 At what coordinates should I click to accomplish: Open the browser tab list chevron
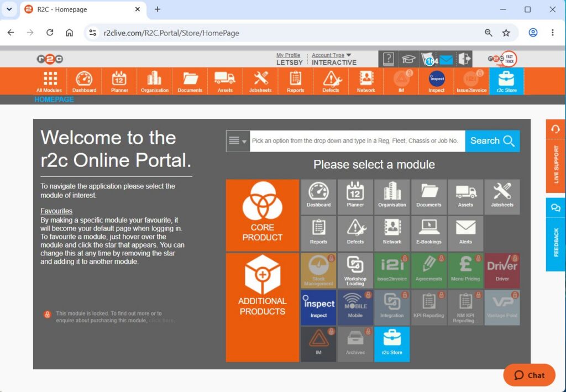click(9, 9)
